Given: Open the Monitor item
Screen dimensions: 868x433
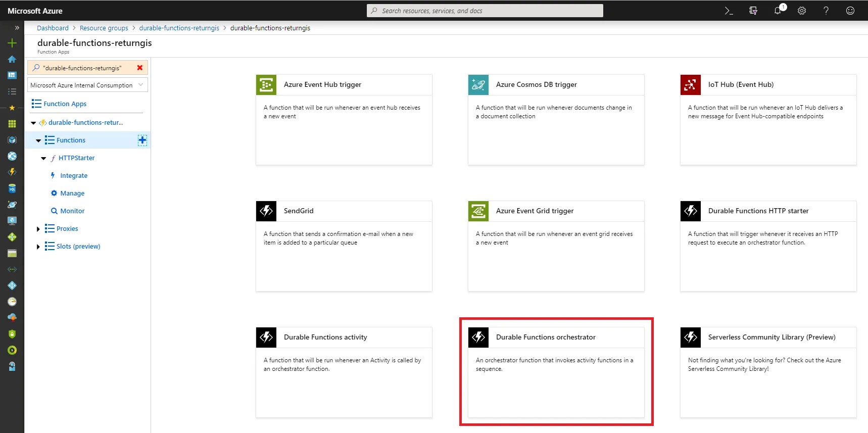Looking at the screenshot, I should [72, 211].
